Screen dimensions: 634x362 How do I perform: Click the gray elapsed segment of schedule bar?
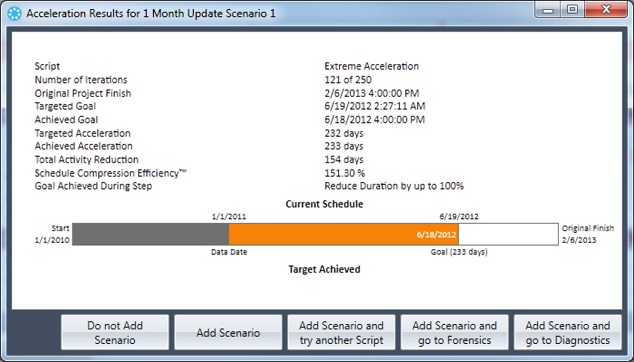coord(150,234)
